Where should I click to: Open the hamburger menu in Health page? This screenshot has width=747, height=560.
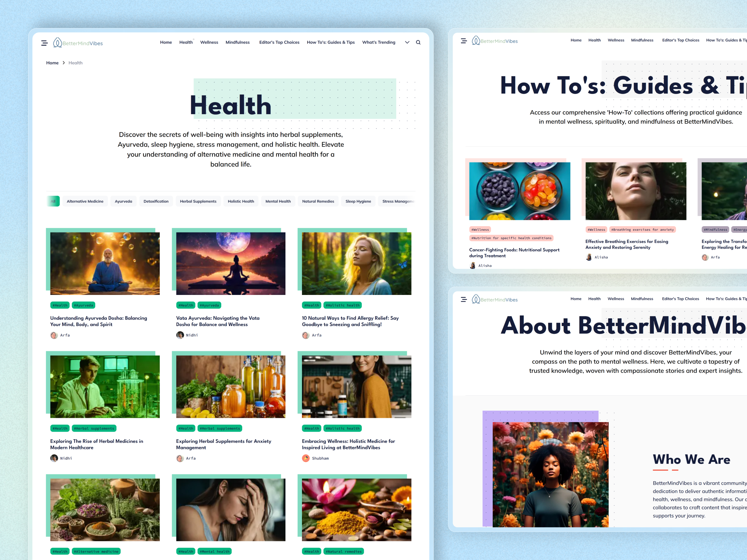(44, 43)
